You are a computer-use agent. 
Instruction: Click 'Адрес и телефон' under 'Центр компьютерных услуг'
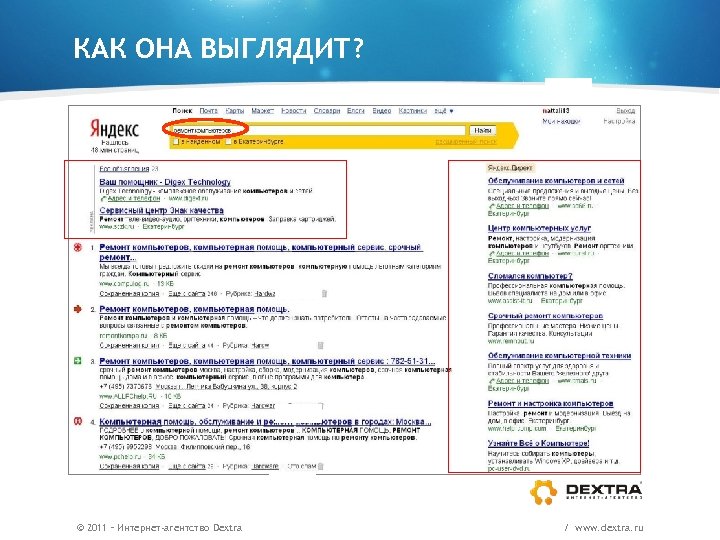(523, 253)
